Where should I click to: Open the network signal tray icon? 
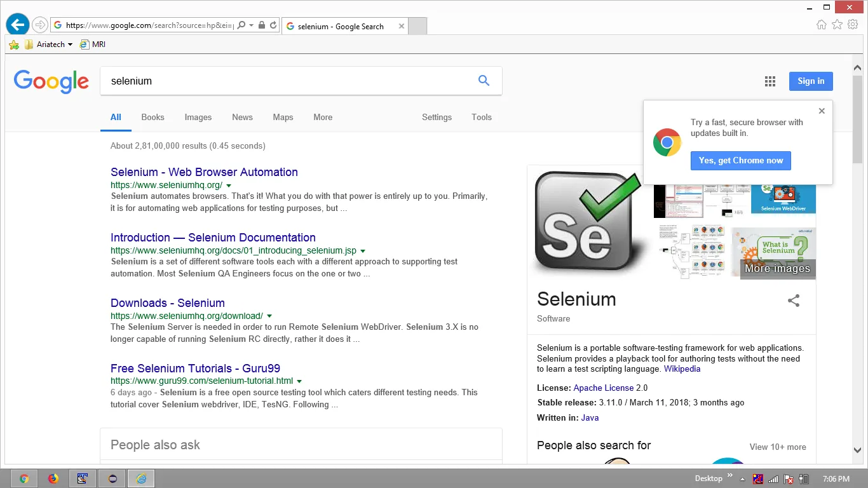pos(773,479)
